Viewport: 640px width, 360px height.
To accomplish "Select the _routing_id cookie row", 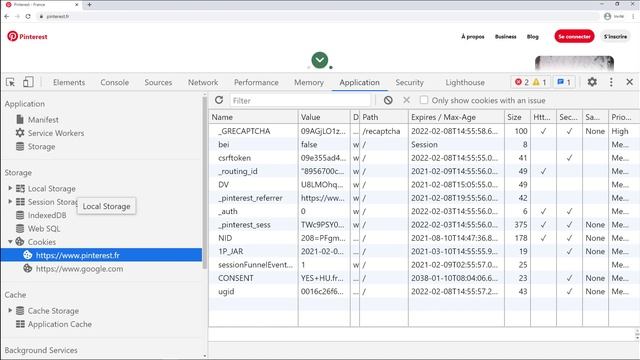I will click(x=424, y=171).
